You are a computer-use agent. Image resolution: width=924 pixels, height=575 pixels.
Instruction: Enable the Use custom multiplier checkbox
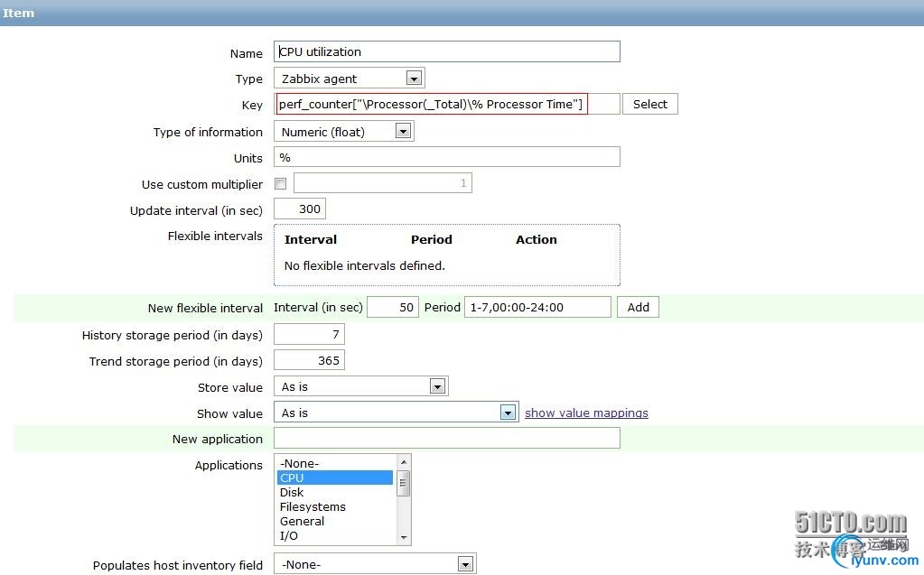[281, 184]
